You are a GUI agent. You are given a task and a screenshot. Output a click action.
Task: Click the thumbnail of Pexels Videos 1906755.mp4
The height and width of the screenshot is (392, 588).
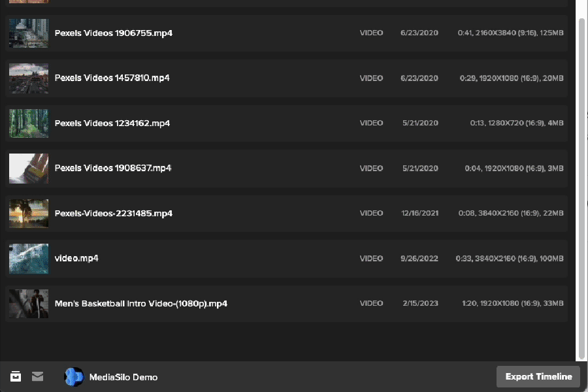[28, 33]
